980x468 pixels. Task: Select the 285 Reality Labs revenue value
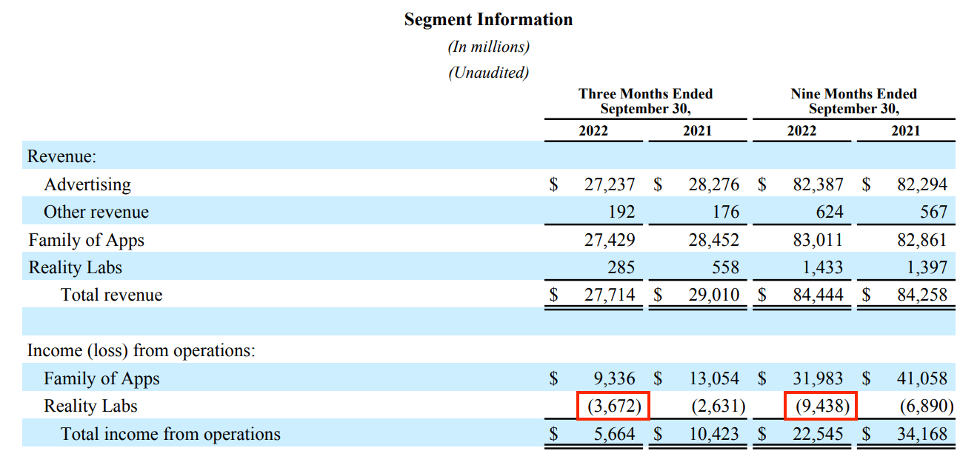[621, 267]
